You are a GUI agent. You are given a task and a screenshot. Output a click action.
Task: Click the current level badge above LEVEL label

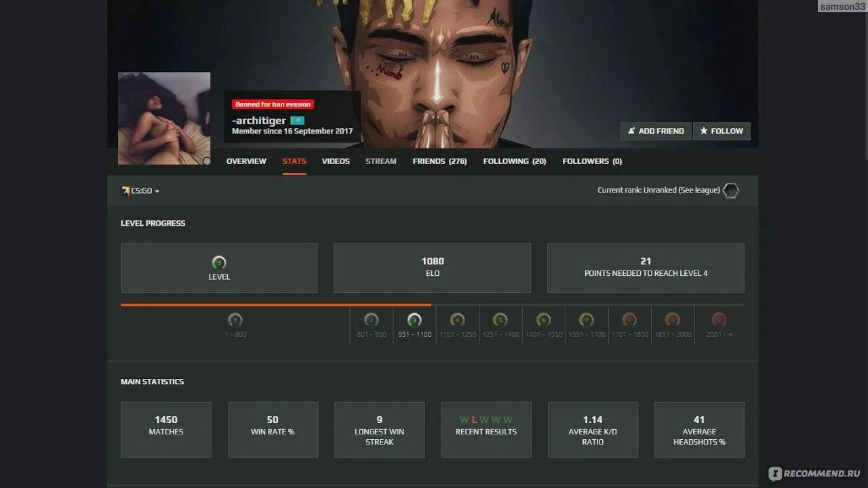click(219, 262)
